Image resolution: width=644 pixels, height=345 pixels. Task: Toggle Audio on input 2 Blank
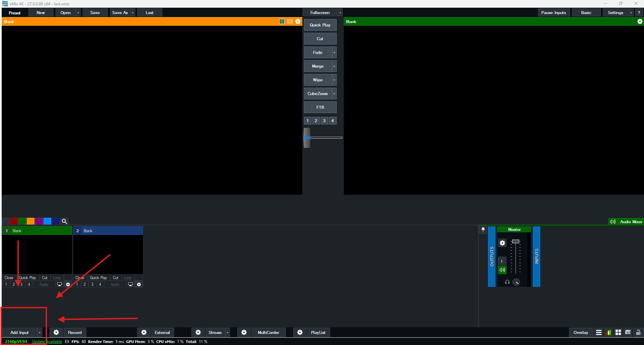[115, 284]
